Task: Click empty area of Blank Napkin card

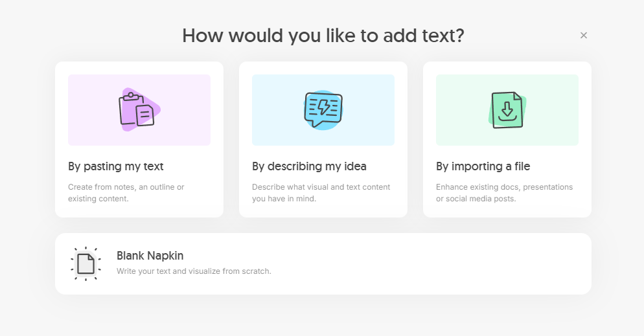Action: (431, 263)
